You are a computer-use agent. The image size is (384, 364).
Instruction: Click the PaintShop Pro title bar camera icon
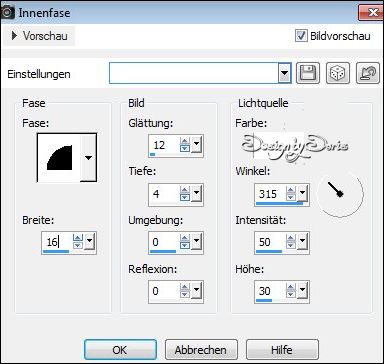pos(7,12)
